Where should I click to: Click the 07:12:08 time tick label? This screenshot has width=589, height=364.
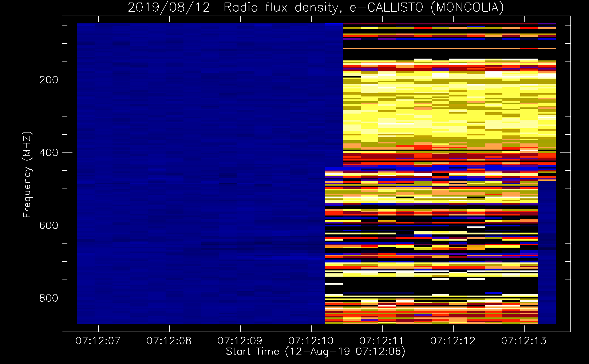point(169,341)
